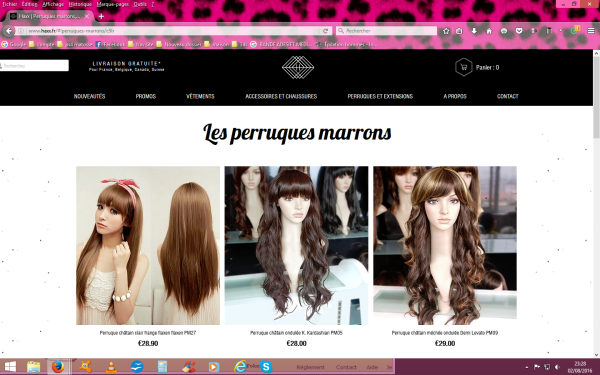
Task: Go to the browser home page icon
Action: click(x=489, y=31)
